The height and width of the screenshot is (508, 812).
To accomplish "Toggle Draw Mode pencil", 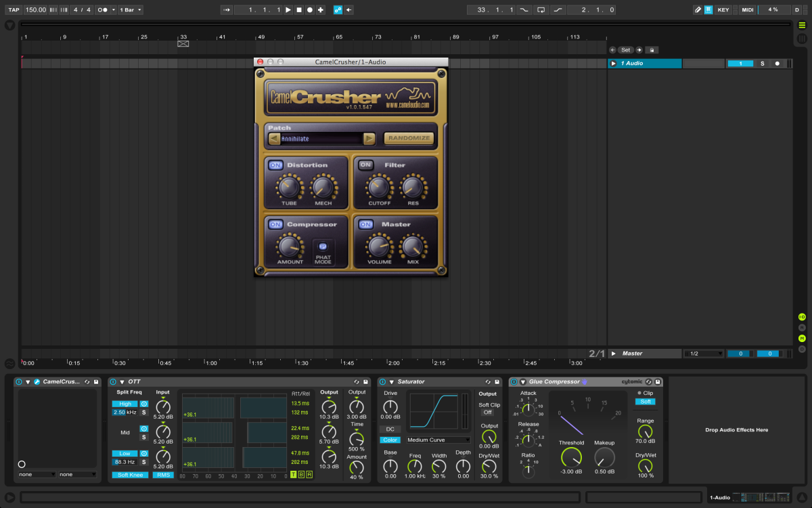I will point(698,10).
